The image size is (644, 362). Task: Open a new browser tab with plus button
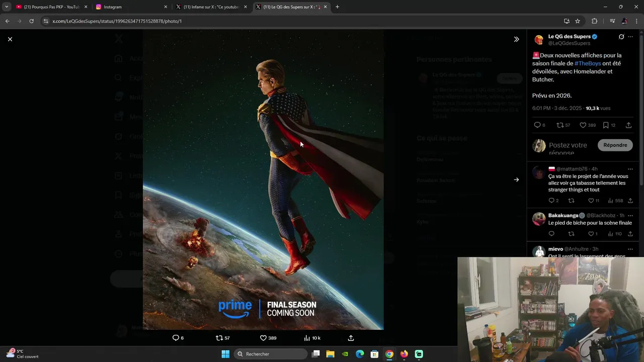[x=337, y=7]
